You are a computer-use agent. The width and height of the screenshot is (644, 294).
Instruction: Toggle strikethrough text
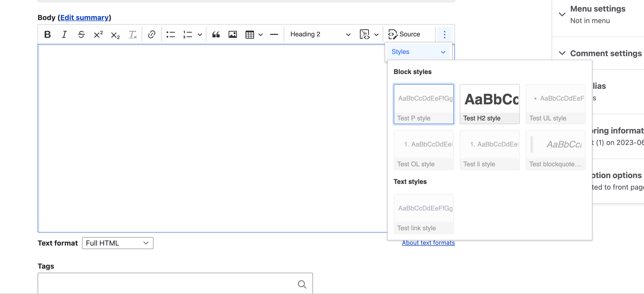[x=81, y=34]
